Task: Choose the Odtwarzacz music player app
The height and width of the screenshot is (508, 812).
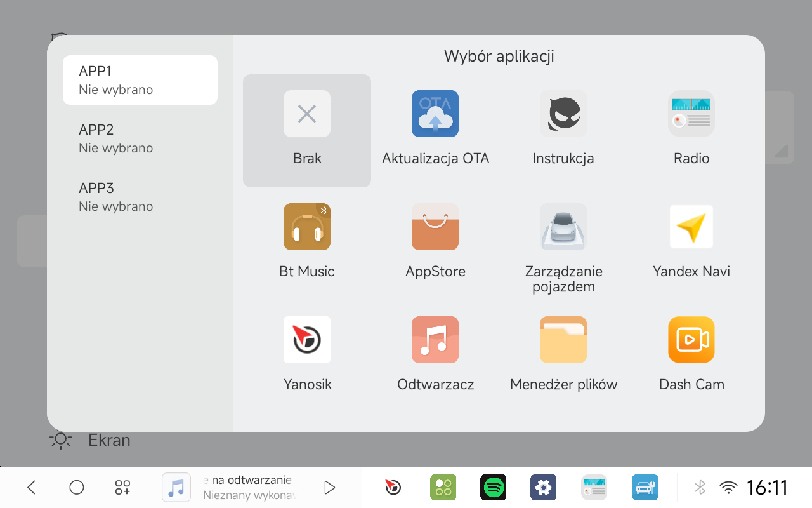Action: (435, 340)
